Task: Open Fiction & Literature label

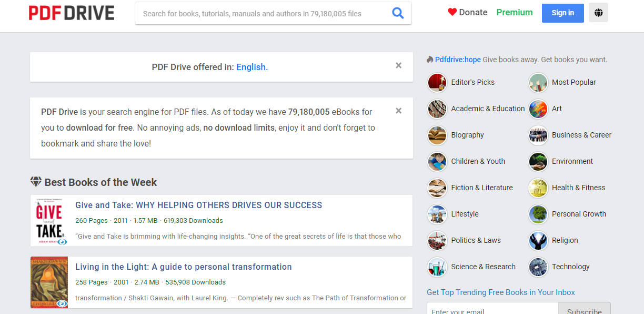Action: click(x=481, y=188)
